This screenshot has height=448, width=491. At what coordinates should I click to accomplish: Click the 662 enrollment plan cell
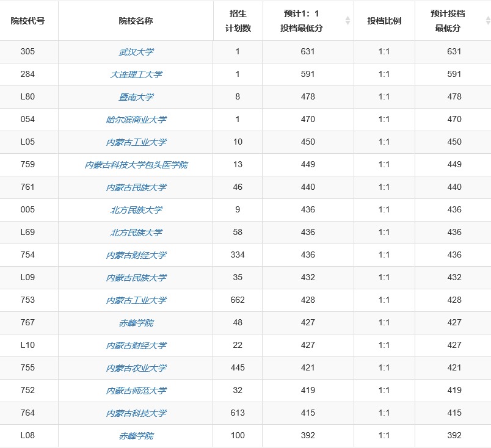pos(238,300)
